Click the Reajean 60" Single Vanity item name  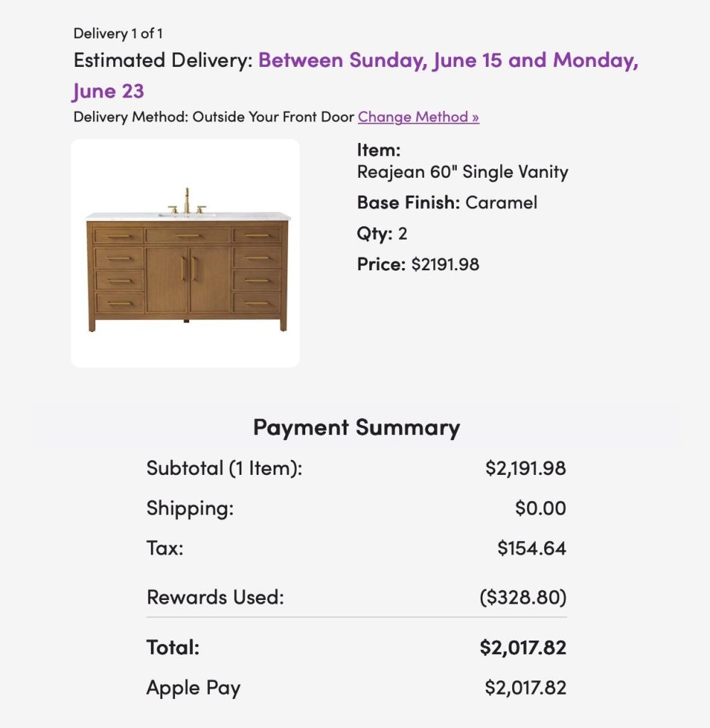pos(462,172)
